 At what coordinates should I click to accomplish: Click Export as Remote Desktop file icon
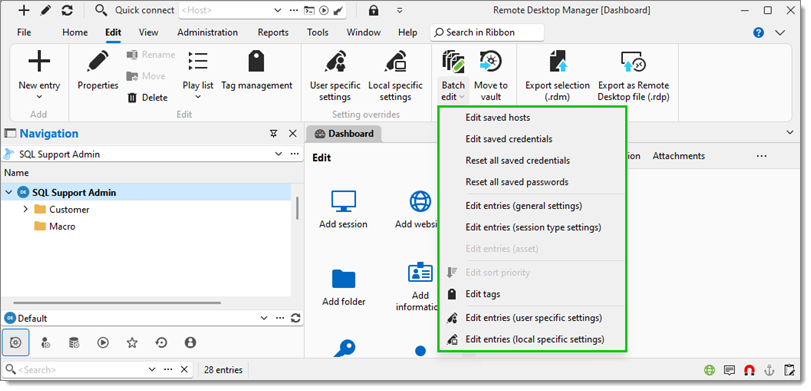coord(634,61)
